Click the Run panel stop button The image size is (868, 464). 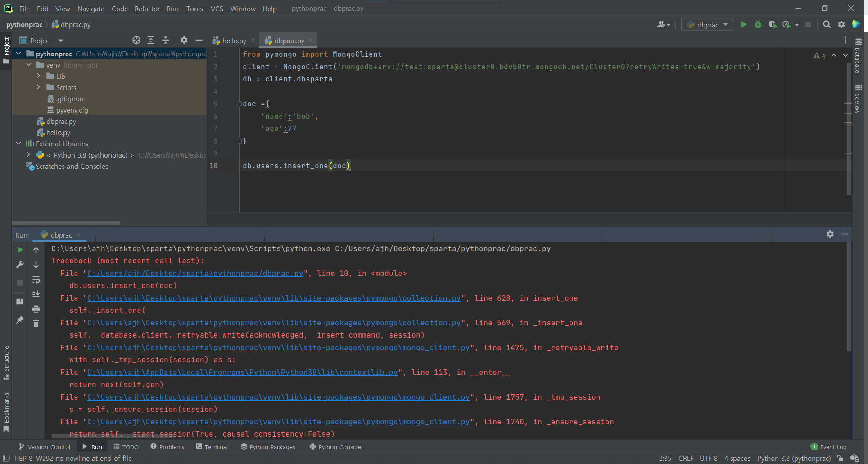[x=20, y=283]
